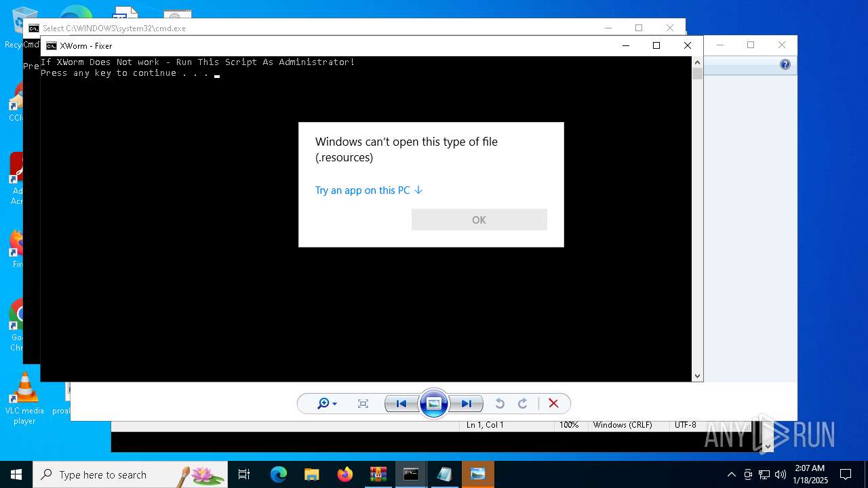Switch to Photo Viewer taskbar item

pos(478,474)
